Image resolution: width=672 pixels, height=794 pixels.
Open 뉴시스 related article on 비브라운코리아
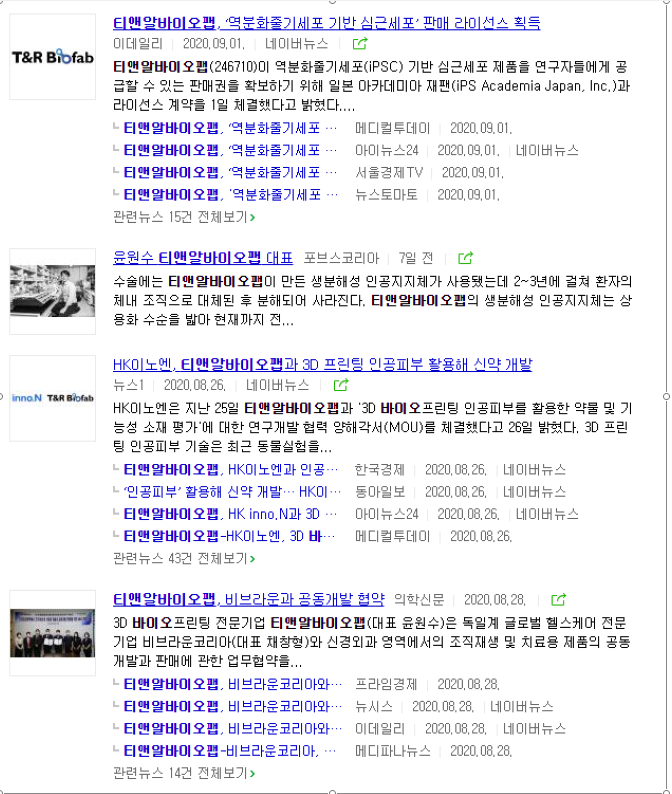coord(233,707)
